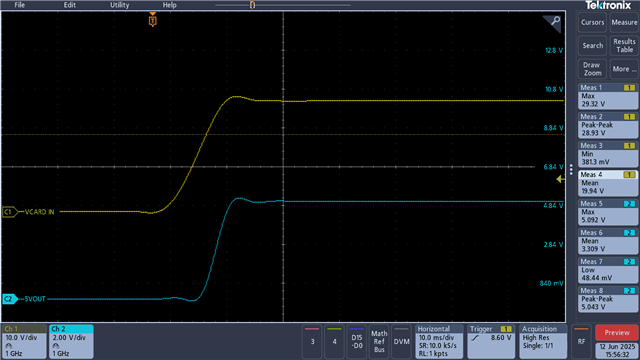
Task: Open the DVM button
Action: [401, 341]
